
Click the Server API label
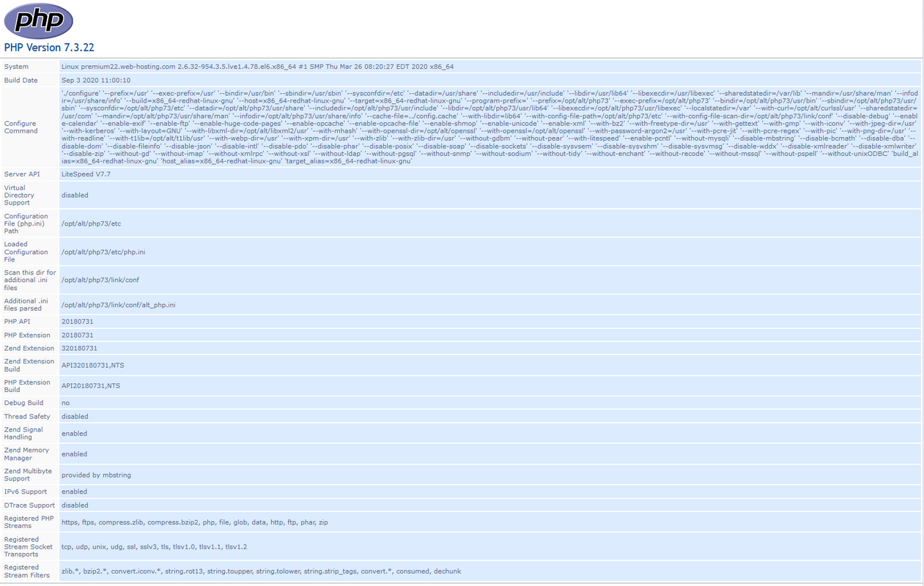click(21, 174)
